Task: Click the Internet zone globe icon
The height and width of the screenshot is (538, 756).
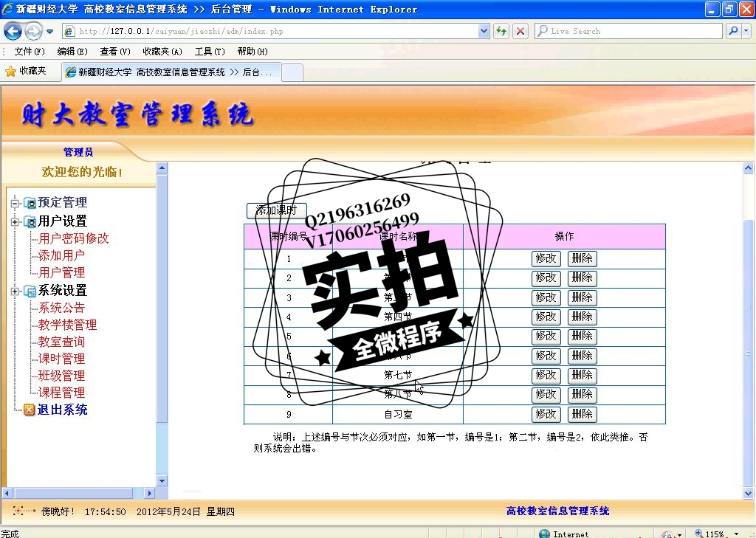Action: coord(544,534)
